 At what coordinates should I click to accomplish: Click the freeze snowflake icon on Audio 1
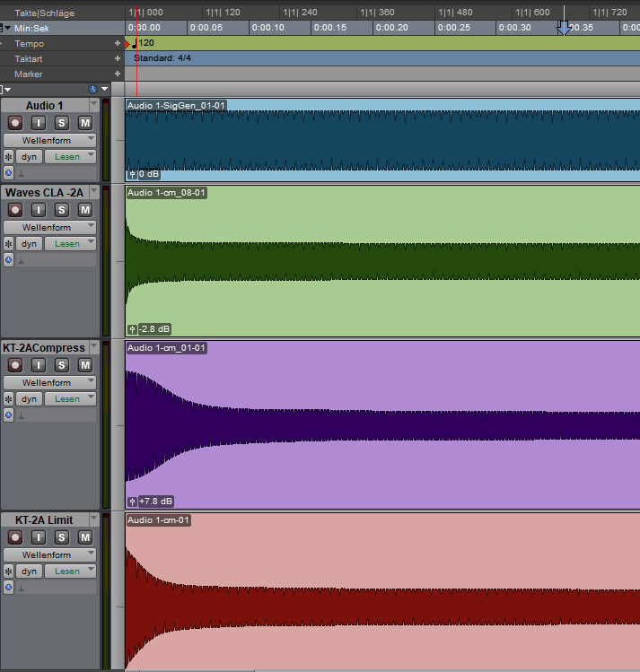8,157
